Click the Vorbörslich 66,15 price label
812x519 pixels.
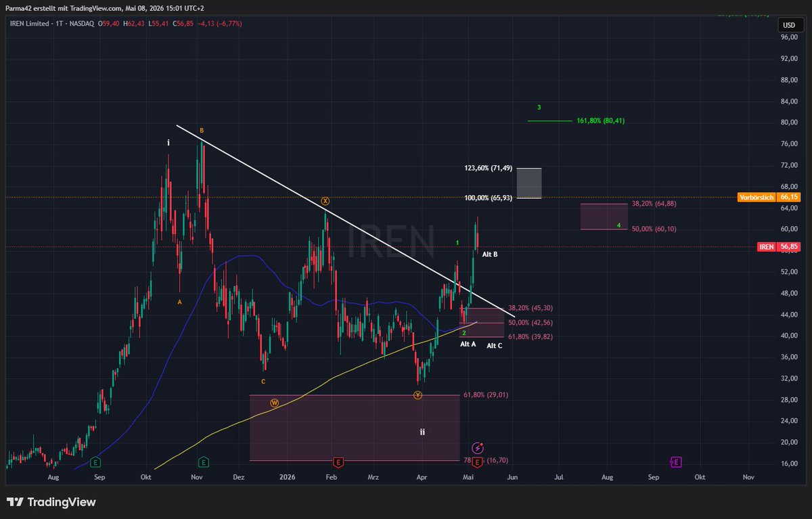pyautogui.click(x=768, y=197)
